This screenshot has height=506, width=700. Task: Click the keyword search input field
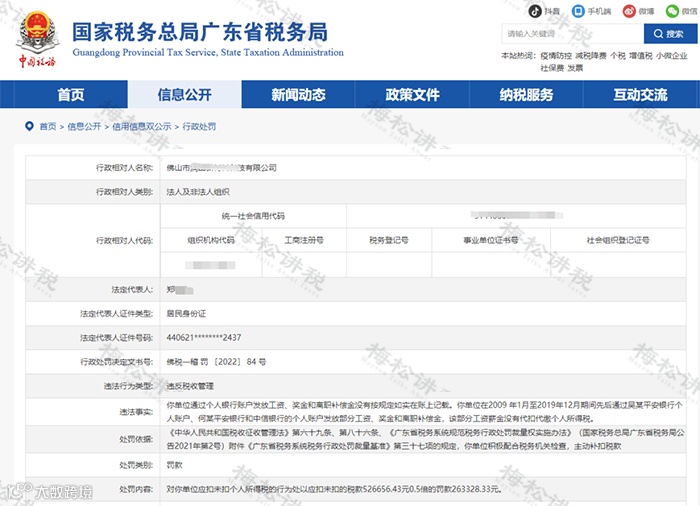[572, 34]
